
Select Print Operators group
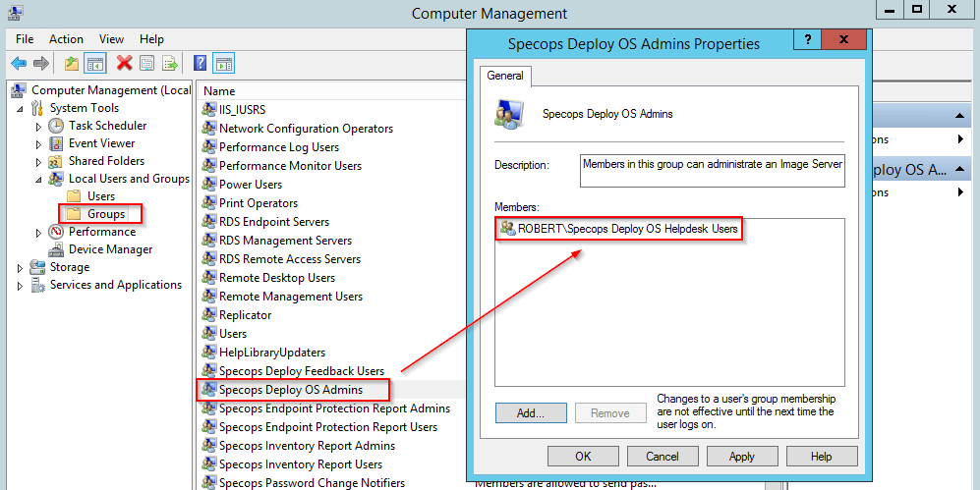pyautogui.click(x=259, y=203)
